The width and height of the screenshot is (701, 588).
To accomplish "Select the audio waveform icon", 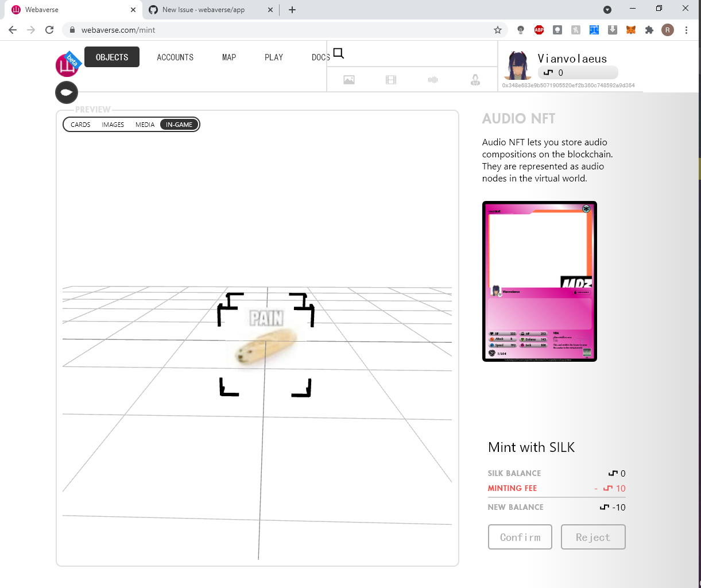I will click(x=433, y=80).
